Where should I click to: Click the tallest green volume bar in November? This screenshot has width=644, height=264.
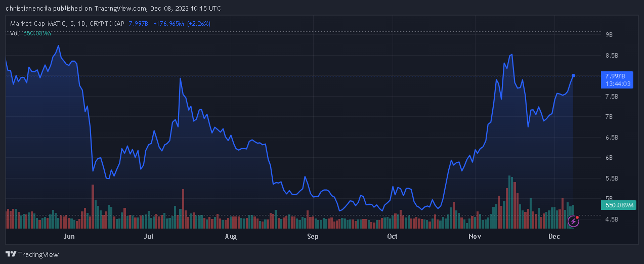[x=509, y=202]
